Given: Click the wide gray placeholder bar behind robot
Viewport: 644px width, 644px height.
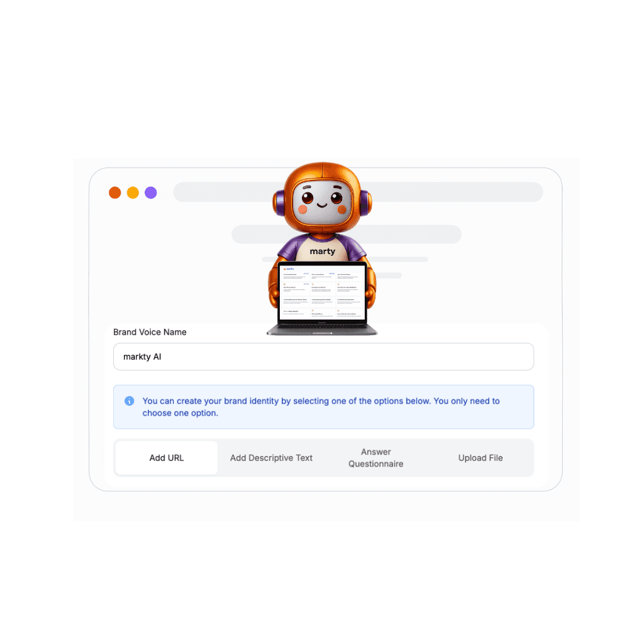Looking at the screenshot, I should pos(347,234).
